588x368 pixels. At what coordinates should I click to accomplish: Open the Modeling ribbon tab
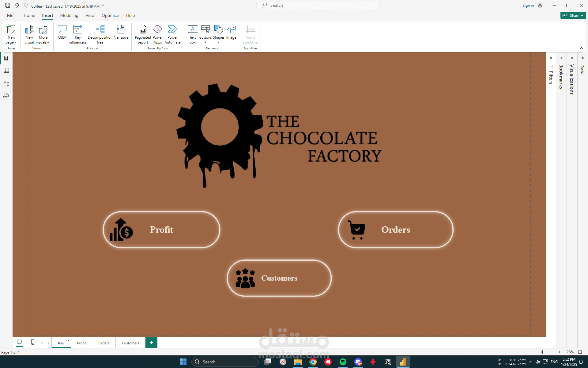(x=69, y=15)
